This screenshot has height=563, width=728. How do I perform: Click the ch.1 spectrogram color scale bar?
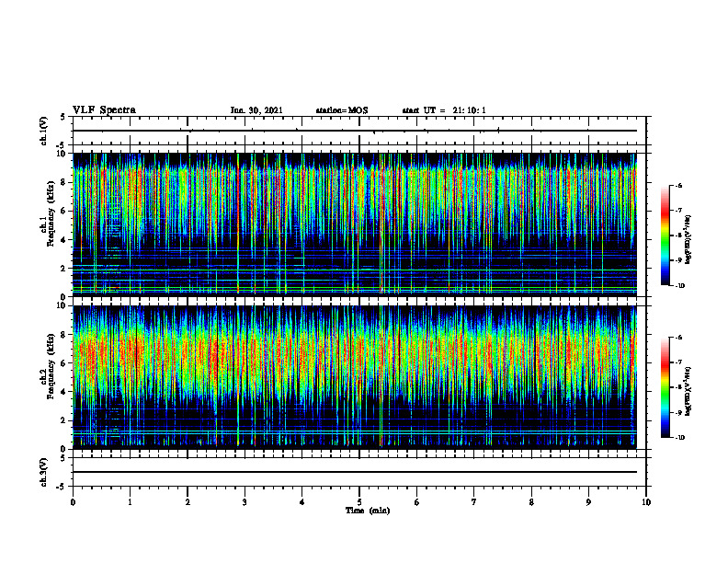(665, 236)
